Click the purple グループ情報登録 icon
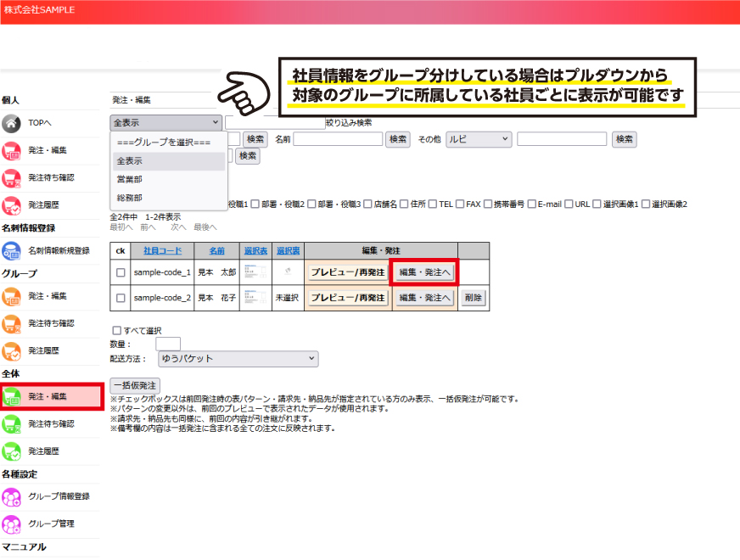The width and height of the screenshot is (740, 560). pyautogui.click(x=11, y=496)
